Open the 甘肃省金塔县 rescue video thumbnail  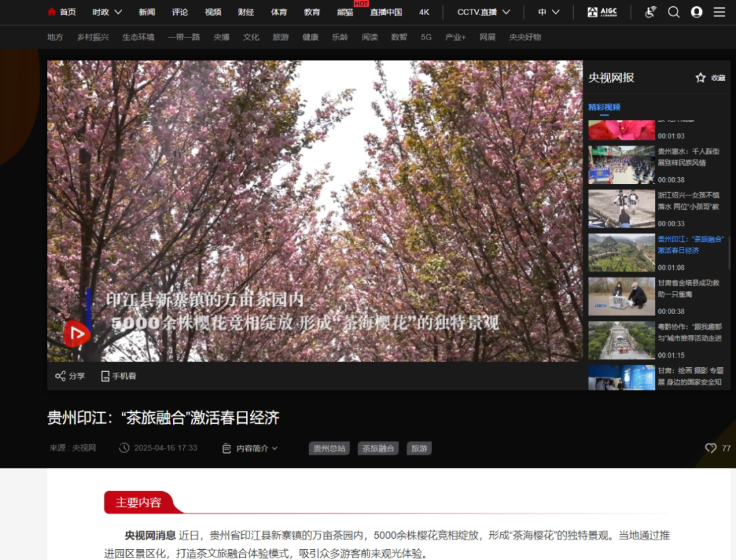tap(622, 296)
